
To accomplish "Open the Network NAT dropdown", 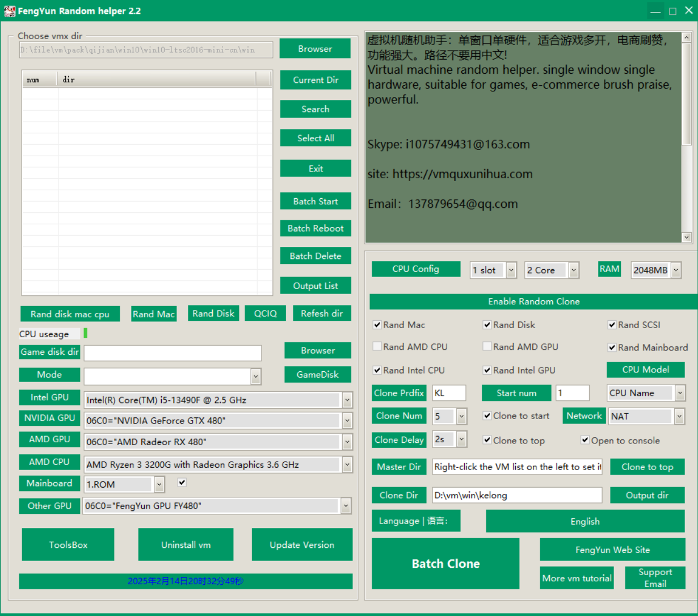I will [679, 416].
